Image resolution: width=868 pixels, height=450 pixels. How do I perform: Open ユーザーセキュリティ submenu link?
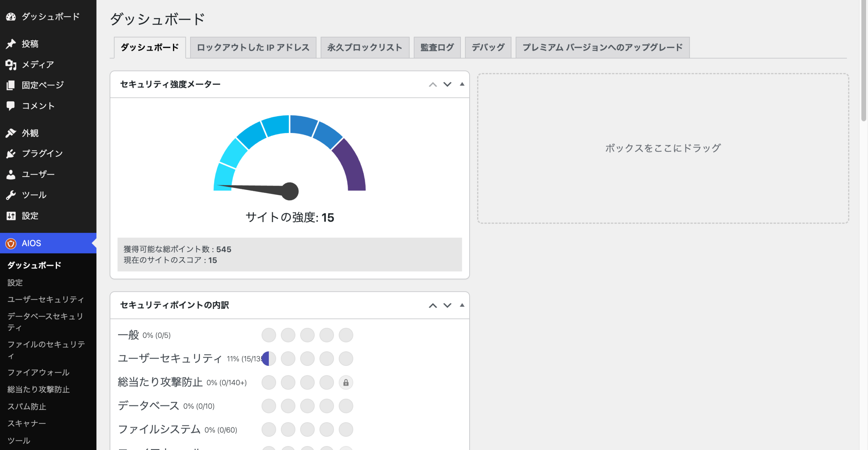(46, 299)
